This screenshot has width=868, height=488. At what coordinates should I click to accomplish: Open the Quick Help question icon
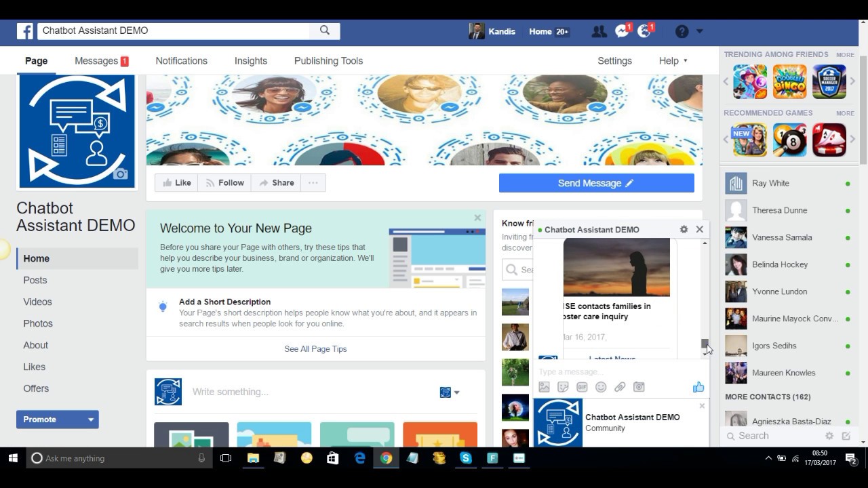point(682,31)
